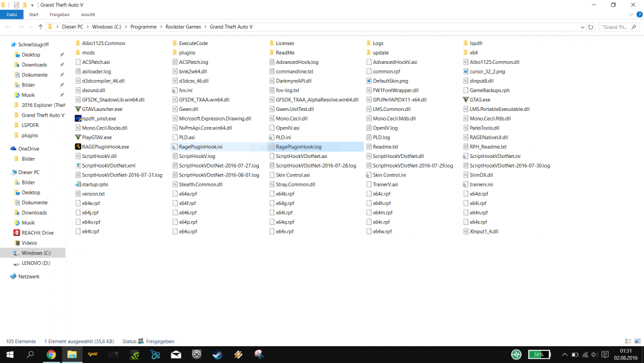Click the green heartbeat tray icon
Viewport: 644px width, 363px height.
tap(516, 355)
